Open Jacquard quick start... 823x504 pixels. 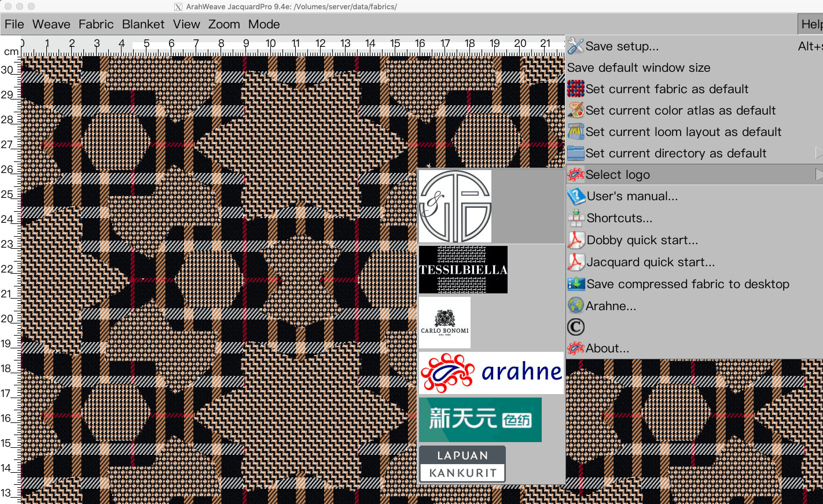click(x=694, y=262)
